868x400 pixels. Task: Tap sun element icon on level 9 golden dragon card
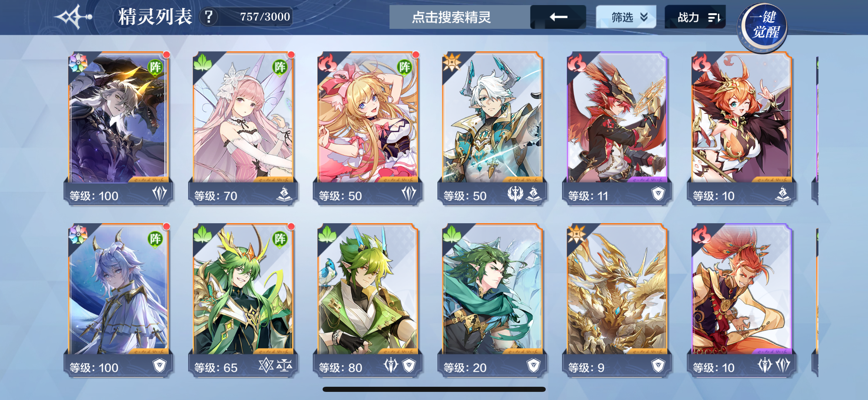pos(576,234)
